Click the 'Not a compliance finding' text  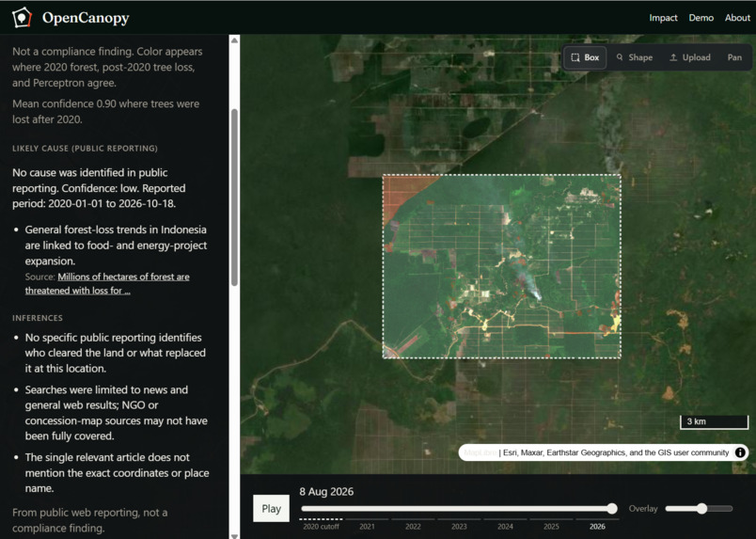[107, 67]
